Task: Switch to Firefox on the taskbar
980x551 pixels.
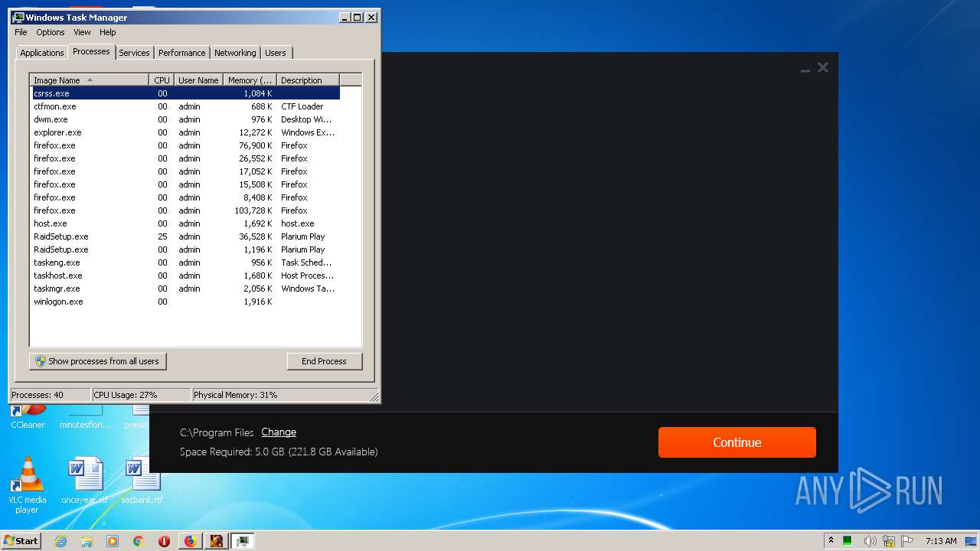Action: pyautogui.click(x=190, y=541)
